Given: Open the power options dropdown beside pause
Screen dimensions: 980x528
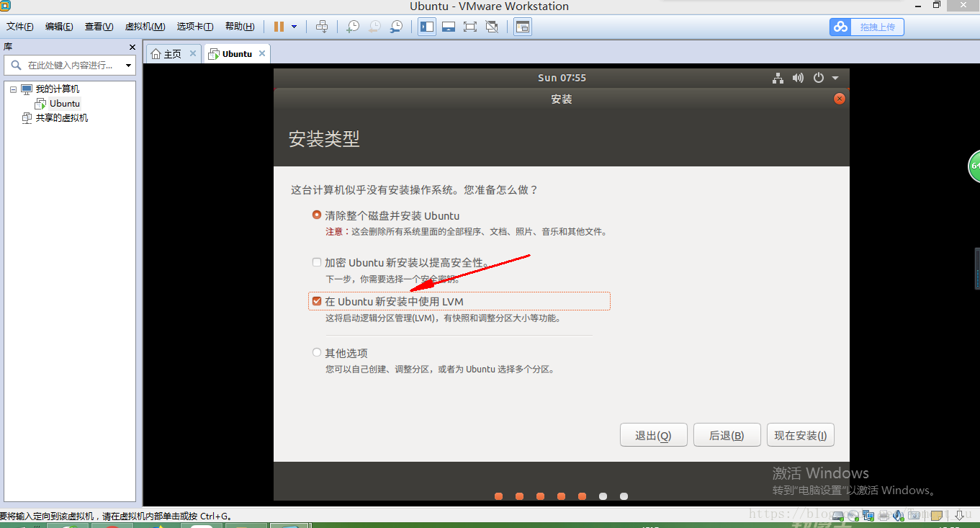Looking at the screenshot, I should tap(294, 27).
